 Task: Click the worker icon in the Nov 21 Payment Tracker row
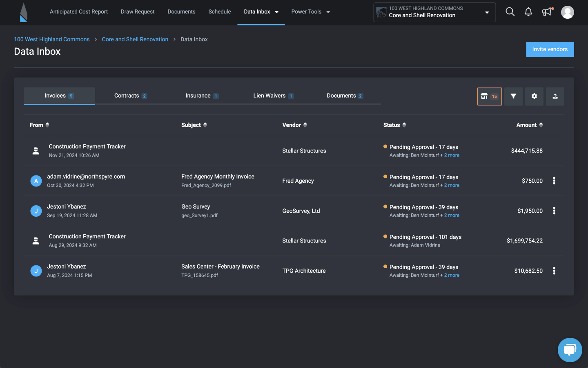[x=36, y=151]
